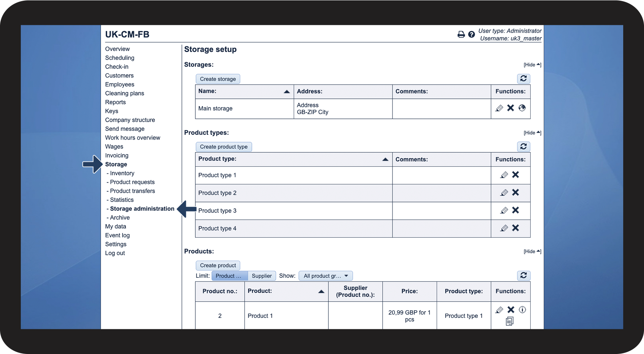Refresh the Storages table
Image resolution: width=644 pixels, height=354 pixels.
coord(523,79)
